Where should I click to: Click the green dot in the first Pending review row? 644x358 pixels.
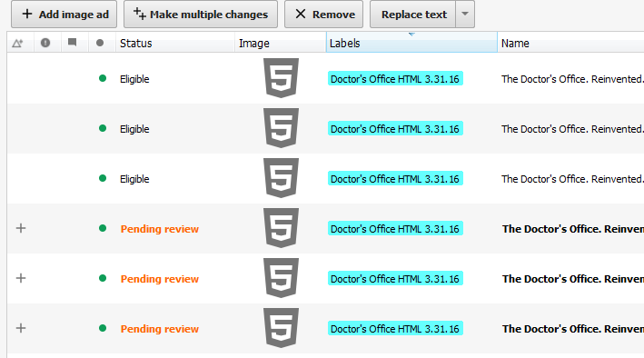(103, 228)
